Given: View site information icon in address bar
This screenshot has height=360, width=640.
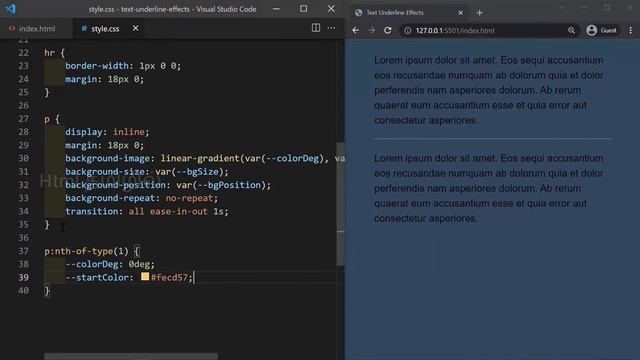Looking at the screenshot, I should click(x=407, y=30).
